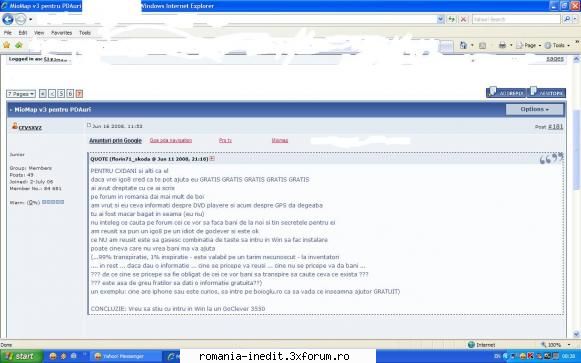This screenshot has height=363, width=581.
Task: Click Anunturi prin Google link
Action: [115, 140]
